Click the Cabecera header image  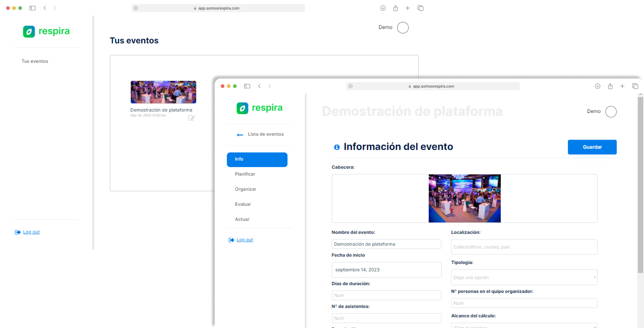[x=464, y=198]
